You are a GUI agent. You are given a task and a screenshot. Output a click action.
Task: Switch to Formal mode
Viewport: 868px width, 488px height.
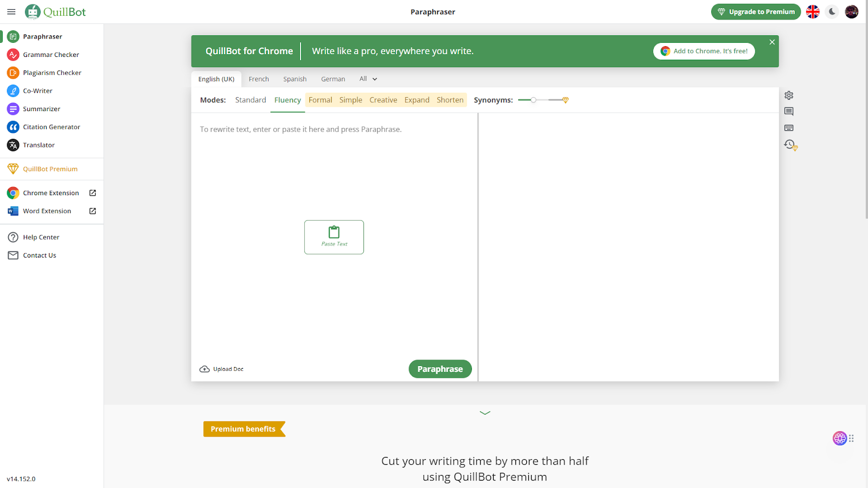(x=321, y=100)
